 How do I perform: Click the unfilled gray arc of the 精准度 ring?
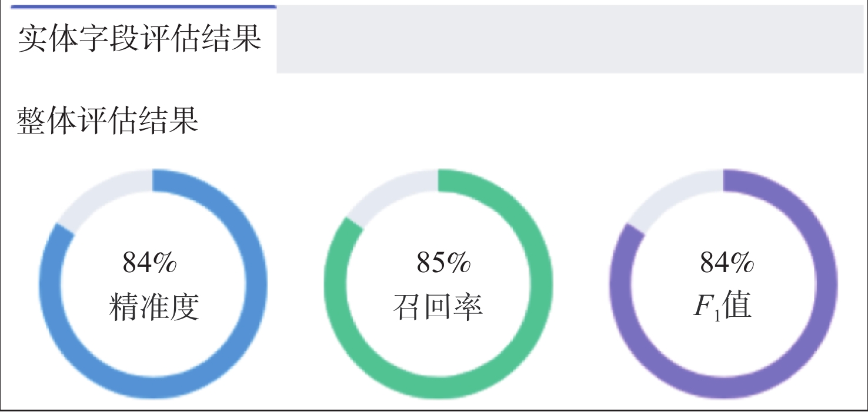(100, 191)
